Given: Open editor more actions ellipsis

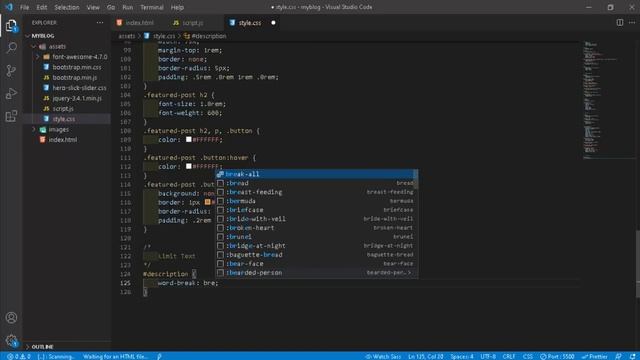Looking at the screenshot, I should coord(631,23).
